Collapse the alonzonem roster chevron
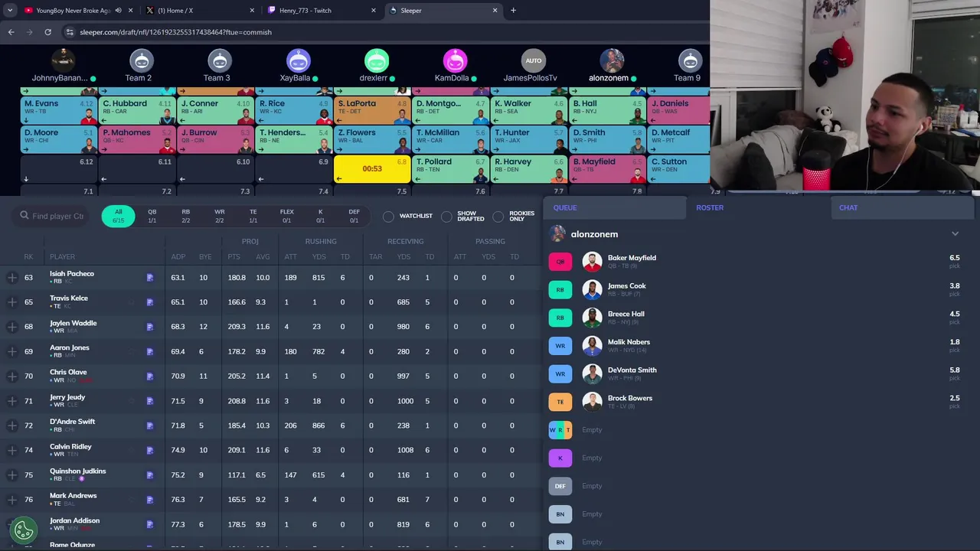The image size is (980, 551). tap(955, 234)
